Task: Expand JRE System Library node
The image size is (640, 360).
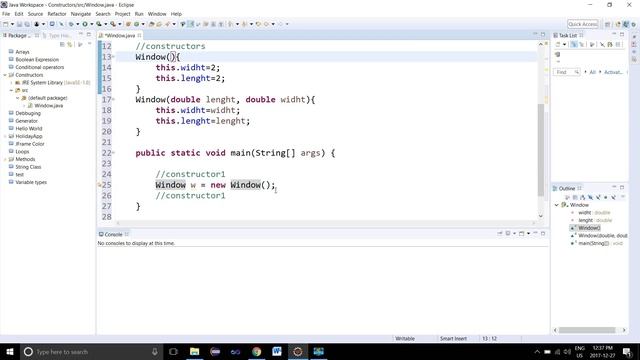Action: (11, 83)
